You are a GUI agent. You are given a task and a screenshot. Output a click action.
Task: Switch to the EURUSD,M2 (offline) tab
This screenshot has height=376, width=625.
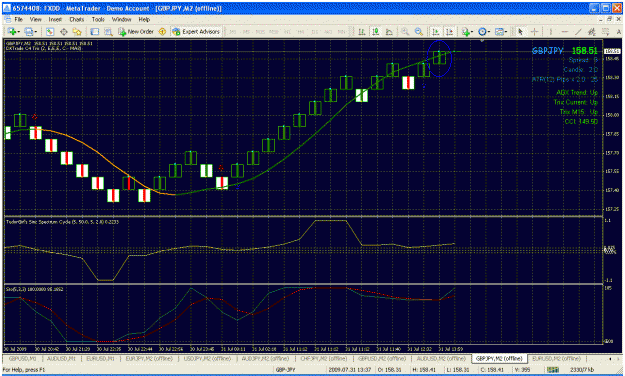click(x=556, y=358)
